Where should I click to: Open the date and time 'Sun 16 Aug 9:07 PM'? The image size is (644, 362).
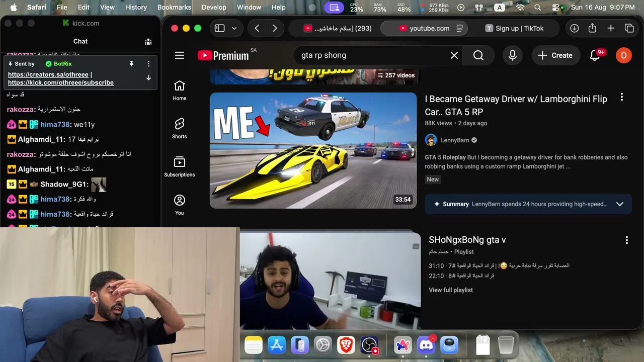(603, 8)
